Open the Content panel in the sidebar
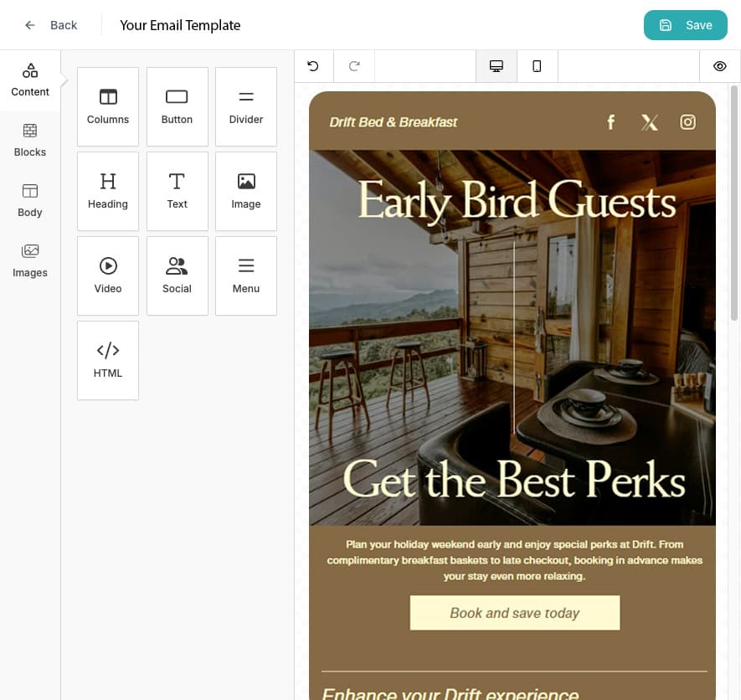The height and width of the screenshot is (700, 741). [x=30, y=80]
